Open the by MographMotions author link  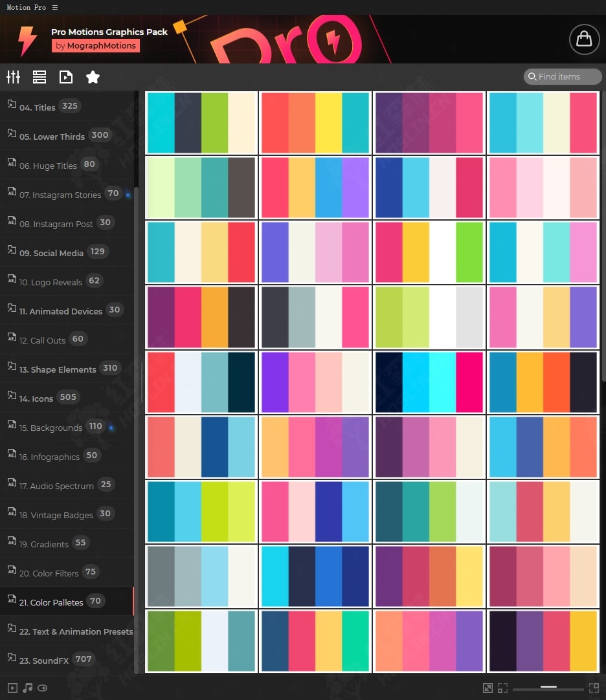[96, 45]
